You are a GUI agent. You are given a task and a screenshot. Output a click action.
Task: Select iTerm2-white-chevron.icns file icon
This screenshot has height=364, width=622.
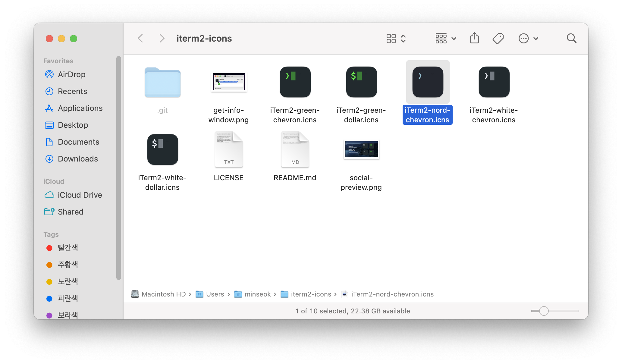coord(494,82)
